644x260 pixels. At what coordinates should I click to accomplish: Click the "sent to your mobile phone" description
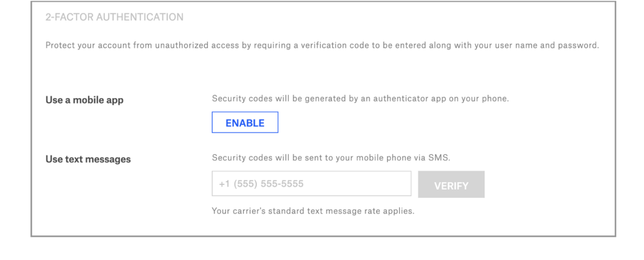tap(331, 158)
